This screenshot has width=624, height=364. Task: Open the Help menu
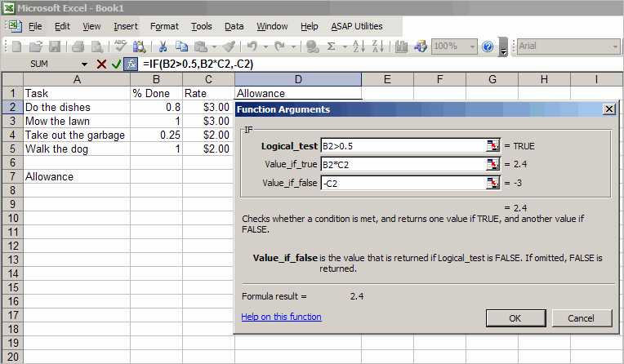coord(310,26)
